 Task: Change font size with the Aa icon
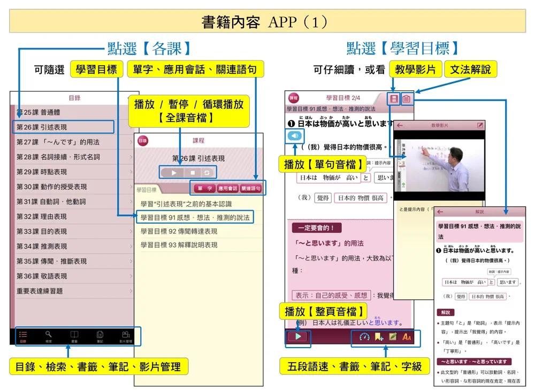(407, 337)
